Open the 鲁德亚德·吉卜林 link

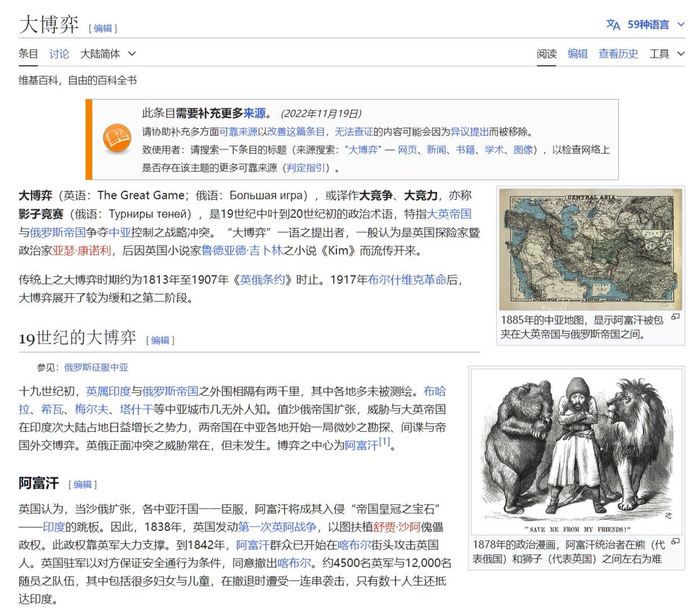point(242,251)
